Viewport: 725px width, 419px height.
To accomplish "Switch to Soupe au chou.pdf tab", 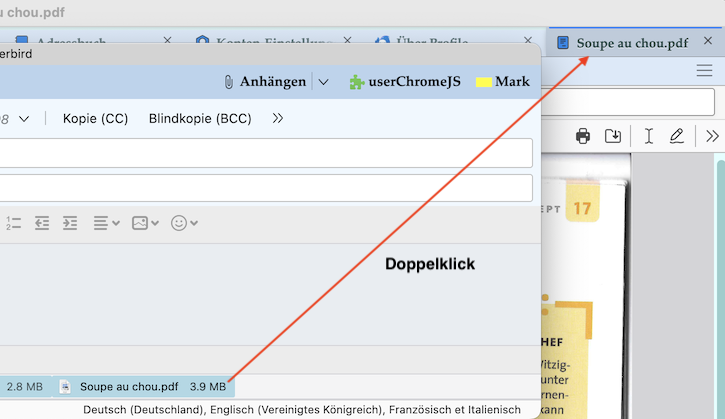I will tap(632, 43).
